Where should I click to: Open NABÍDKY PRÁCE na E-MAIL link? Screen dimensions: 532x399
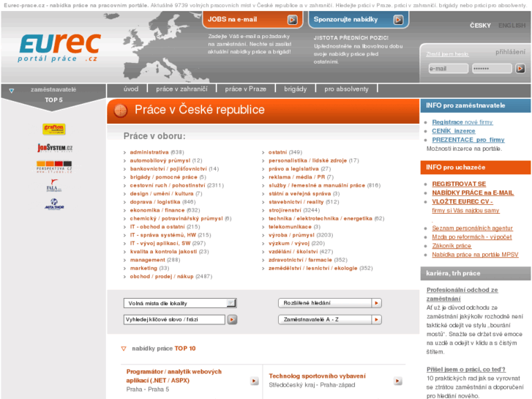[x=473, y=193]
